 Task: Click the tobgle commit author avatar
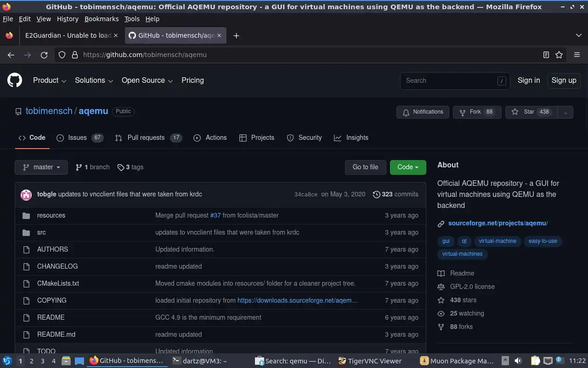(26, 195)
